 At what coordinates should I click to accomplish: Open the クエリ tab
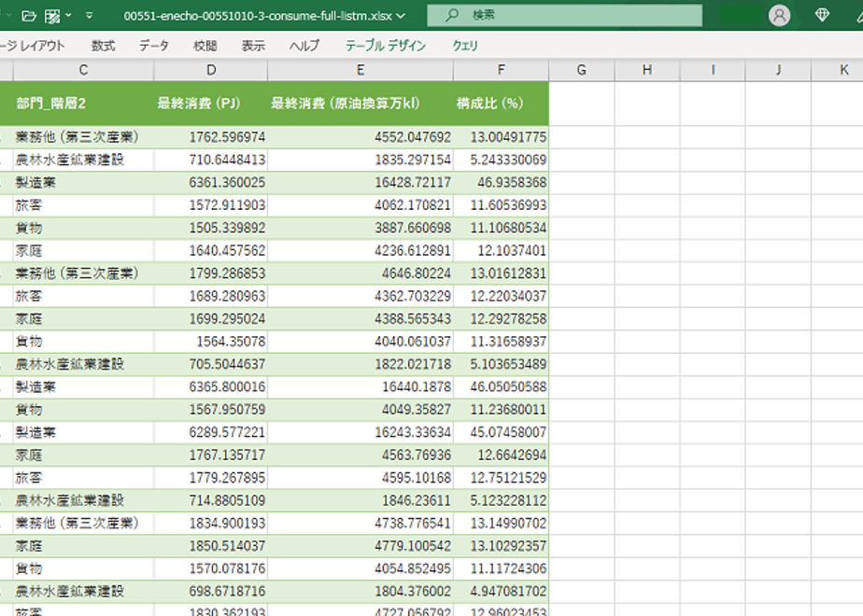(465, 46)
